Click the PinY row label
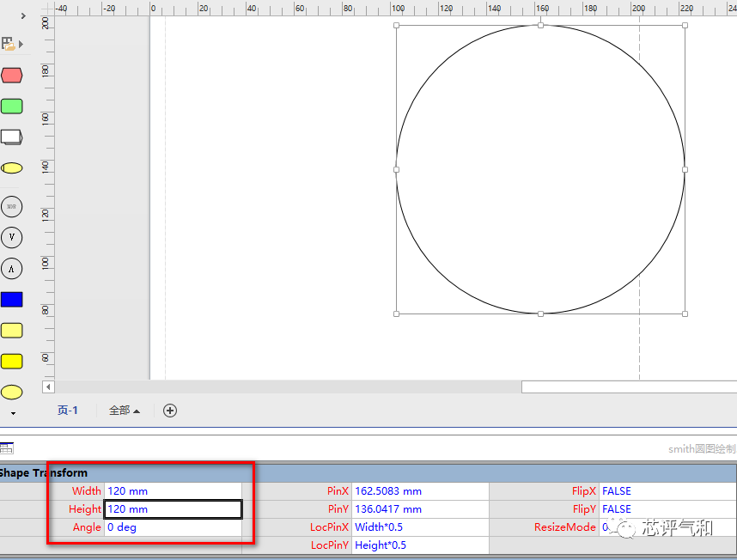737x560 pixels. tap(338, 509)
